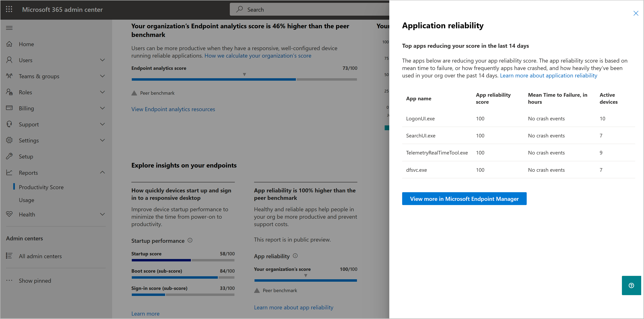644x319 pixels.
Task: Click the Users person icon
Action: (9, 60)
